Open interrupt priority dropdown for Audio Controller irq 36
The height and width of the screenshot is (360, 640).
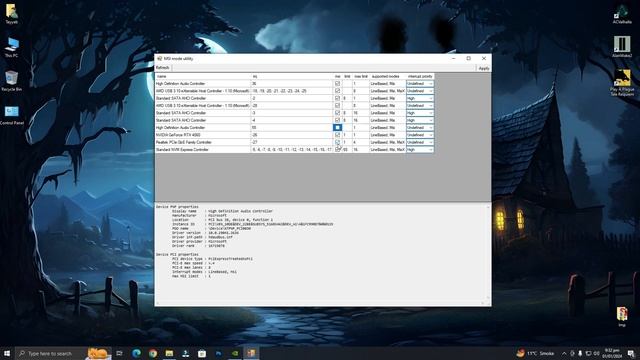tap(420, 84)
